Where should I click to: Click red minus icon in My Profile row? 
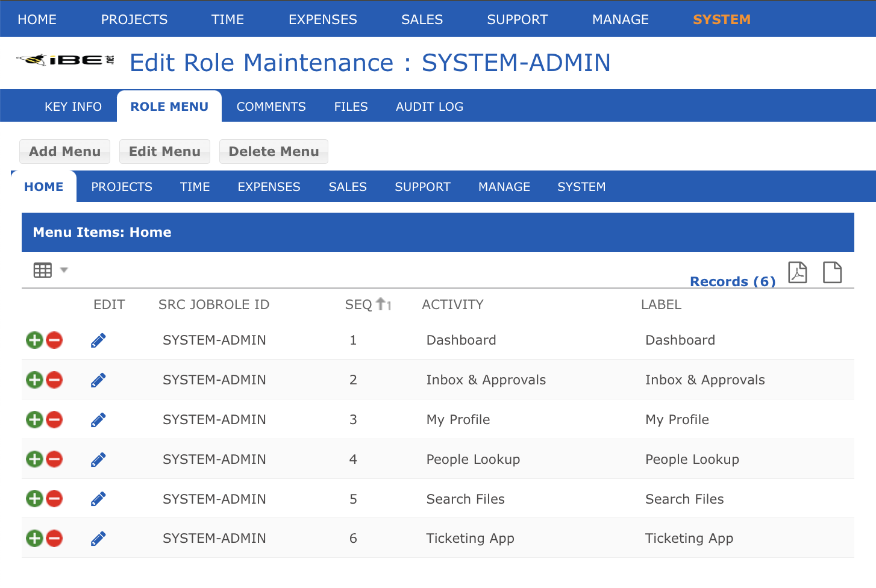(x=54, y=420)
